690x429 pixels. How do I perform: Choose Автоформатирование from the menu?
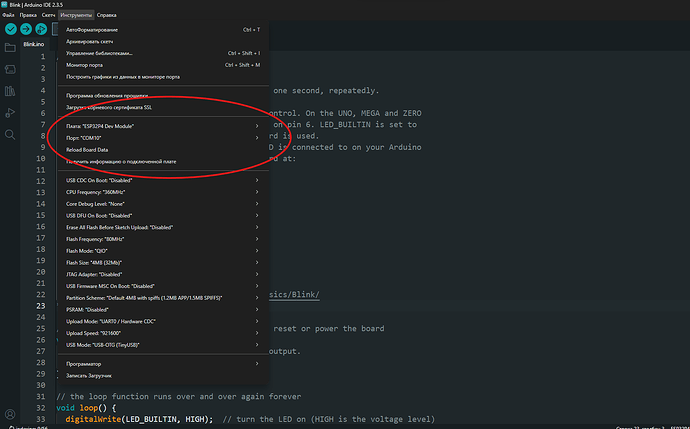point(163,30)
